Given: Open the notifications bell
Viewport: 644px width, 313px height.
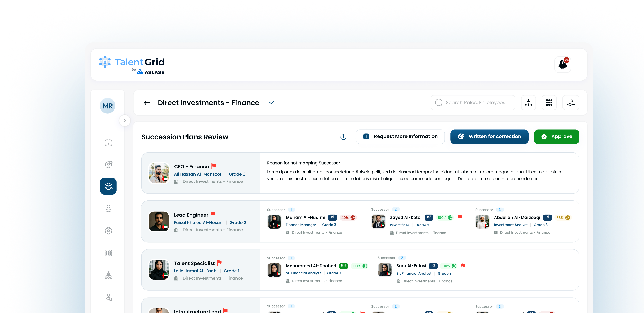Looking at the screenshot, I should [562, 64].
